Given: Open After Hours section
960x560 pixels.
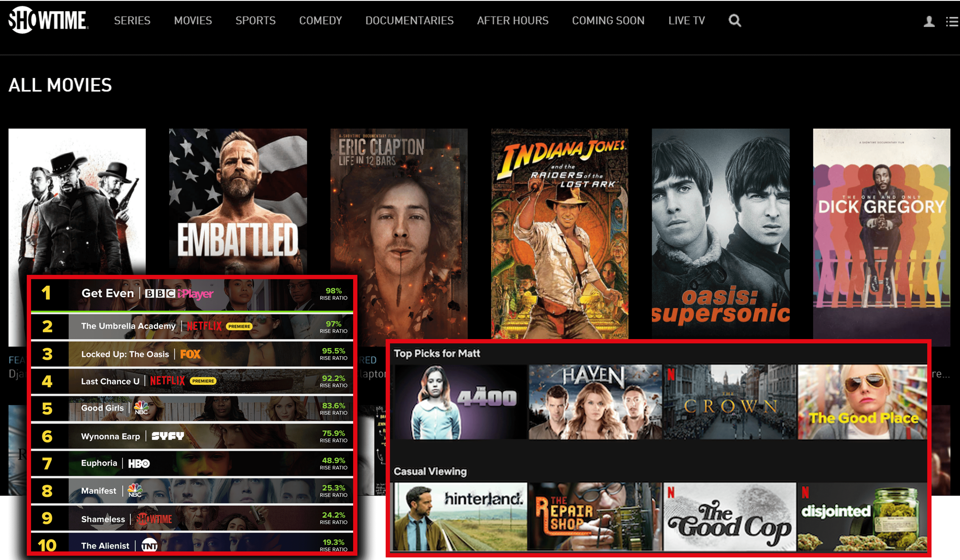Looking at the screenshot, I should click(513, 21).
